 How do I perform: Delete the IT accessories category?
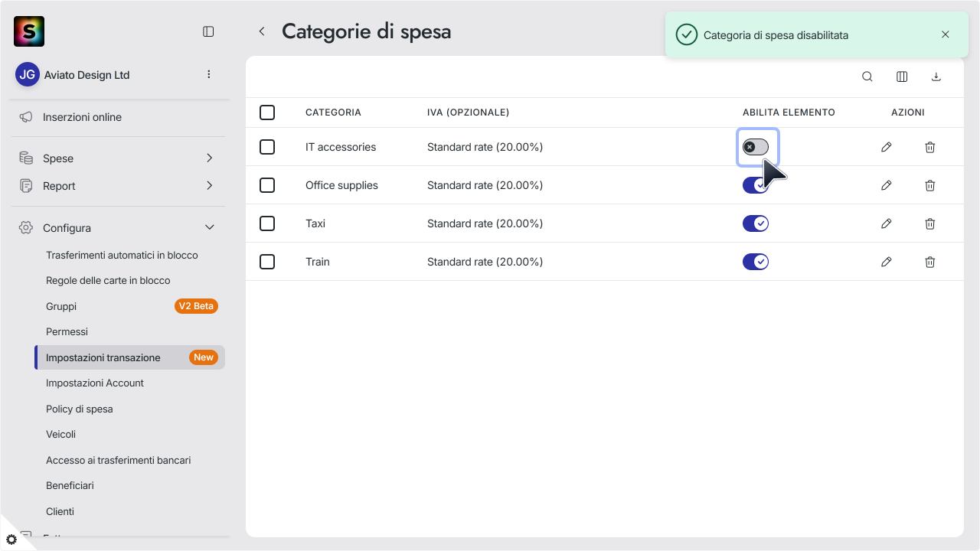point(930,147)
